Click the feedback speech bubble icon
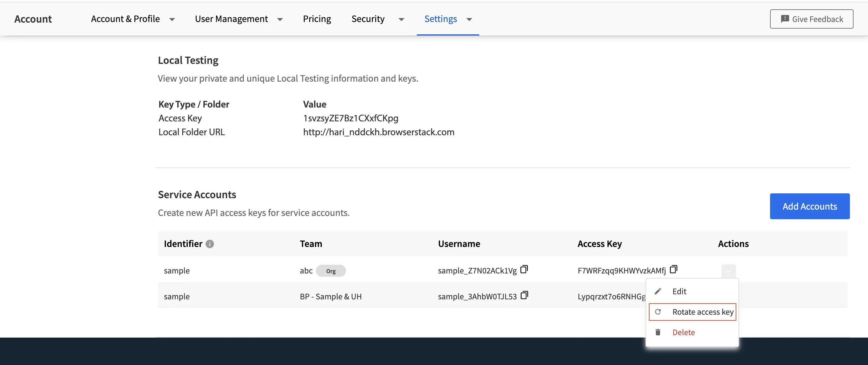This screenshot has height=365, width=868. [x=785, y=19]
